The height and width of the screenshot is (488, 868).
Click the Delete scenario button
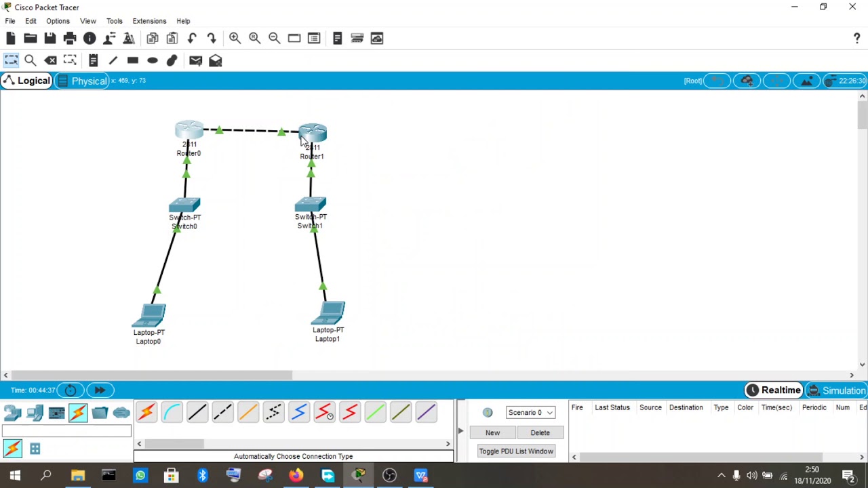(x=540, y=432)
